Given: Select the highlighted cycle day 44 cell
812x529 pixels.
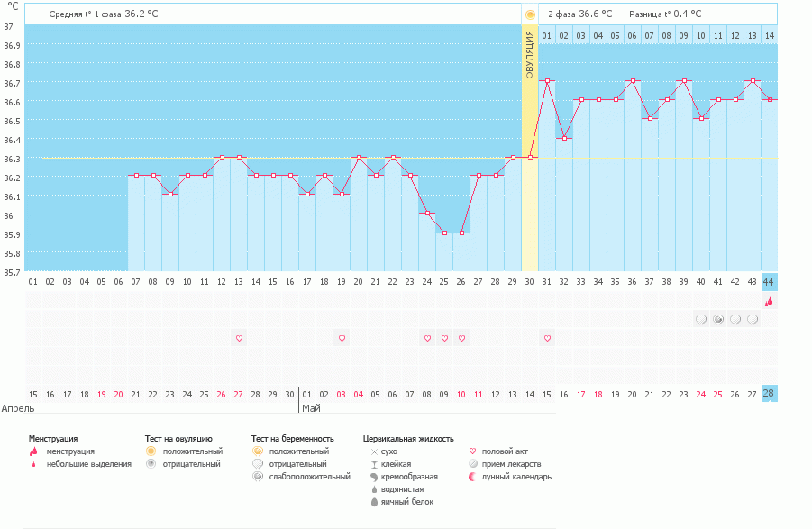Looking at the screenshot, I should 769,282.
